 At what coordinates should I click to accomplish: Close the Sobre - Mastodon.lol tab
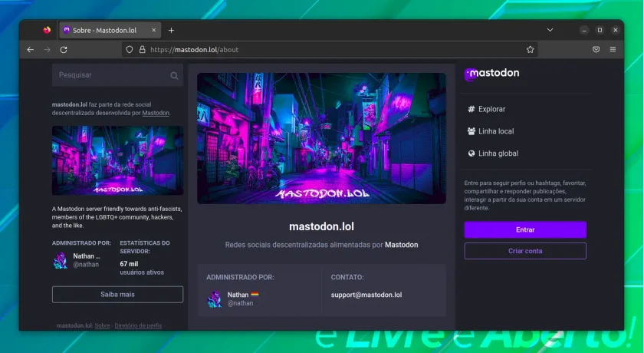(x=153, y=31)
